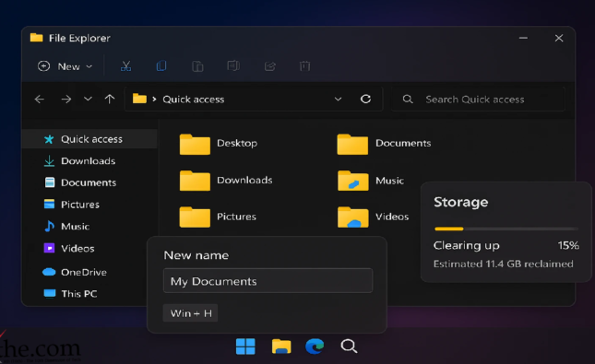595x364 pixels.
Task: Open the Windows Start button
Action: pos(245,346)
